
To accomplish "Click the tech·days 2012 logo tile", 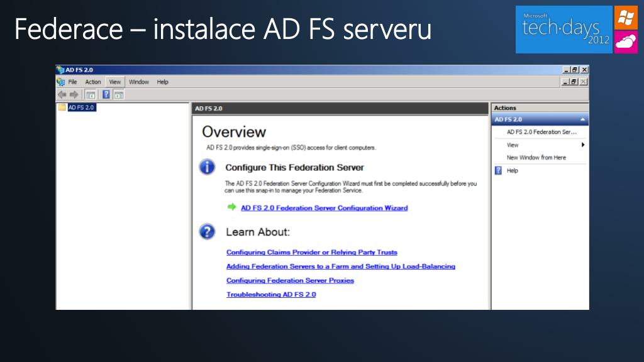I will [564, 30].
